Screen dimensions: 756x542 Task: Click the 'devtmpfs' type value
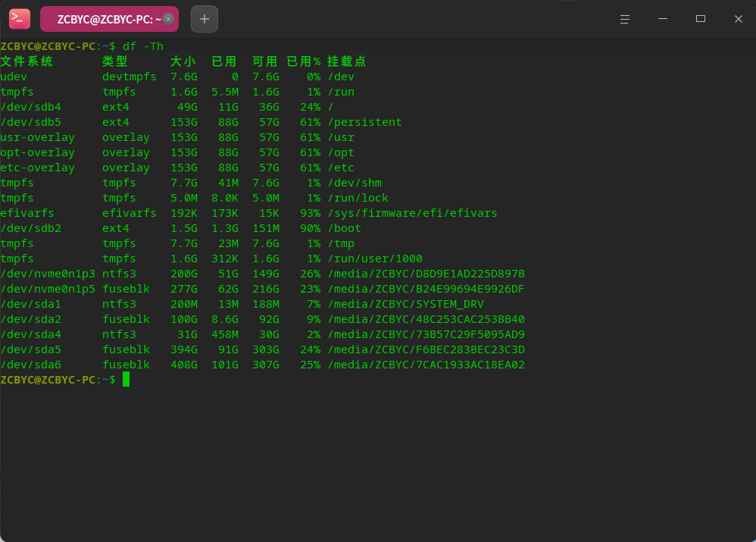tap(130, 77)
